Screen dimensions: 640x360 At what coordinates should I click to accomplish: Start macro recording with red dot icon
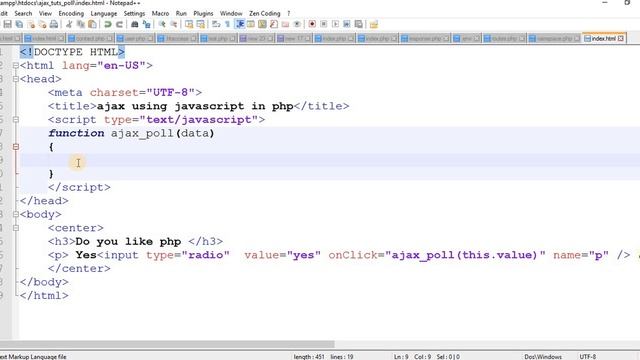312,24
